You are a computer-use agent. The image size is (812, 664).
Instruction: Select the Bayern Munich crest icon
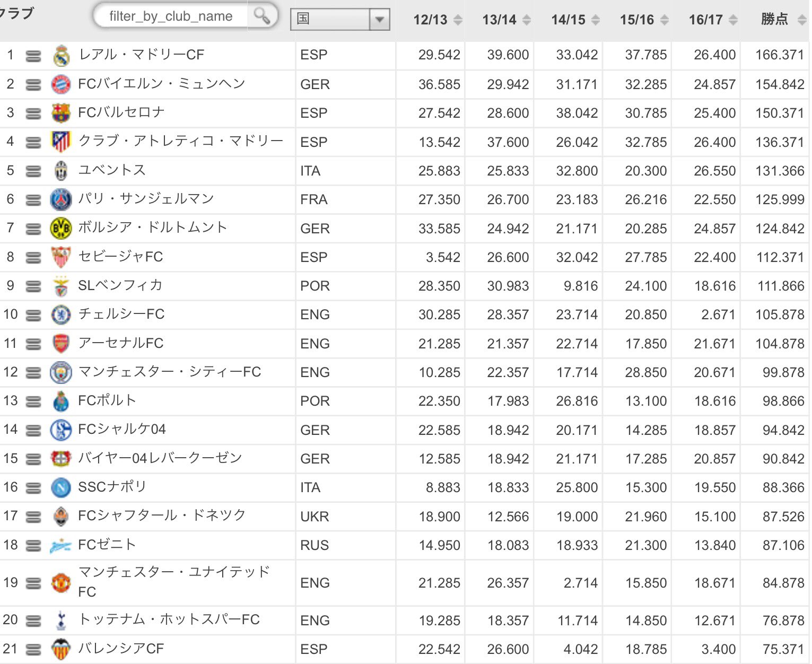pyautogui.click(x=60, y=83)
